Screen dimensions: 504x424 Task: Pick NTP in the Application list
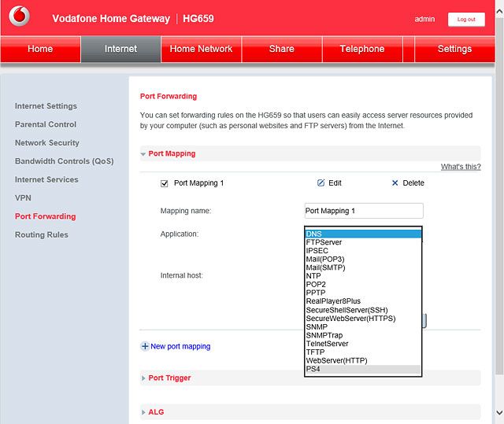362,276
